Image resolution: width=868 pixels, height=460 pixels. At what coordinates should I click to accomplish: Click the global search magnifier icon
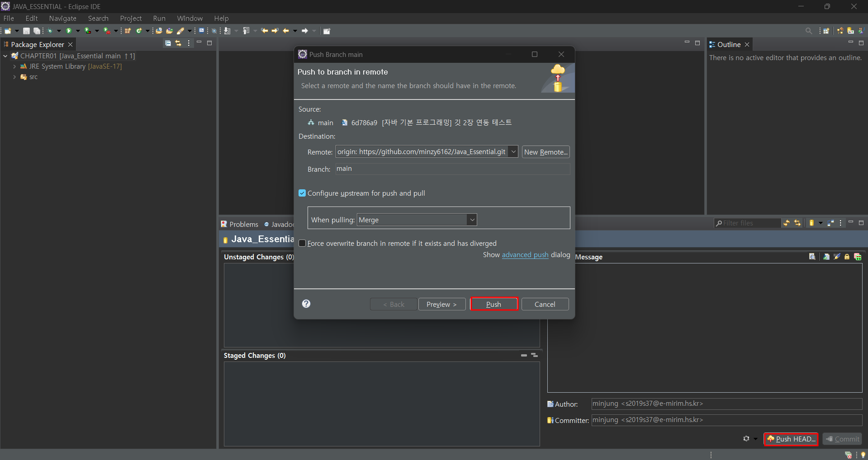[x=809, y=31]
